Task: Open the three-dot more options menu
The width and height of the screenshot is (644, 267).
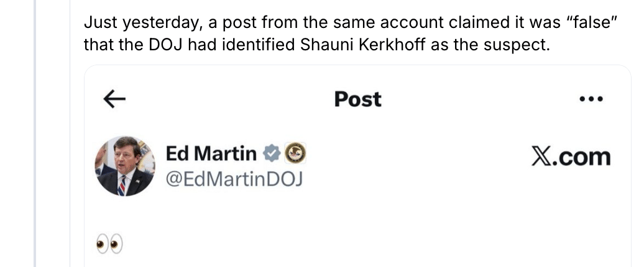Action: coord(590,99)
